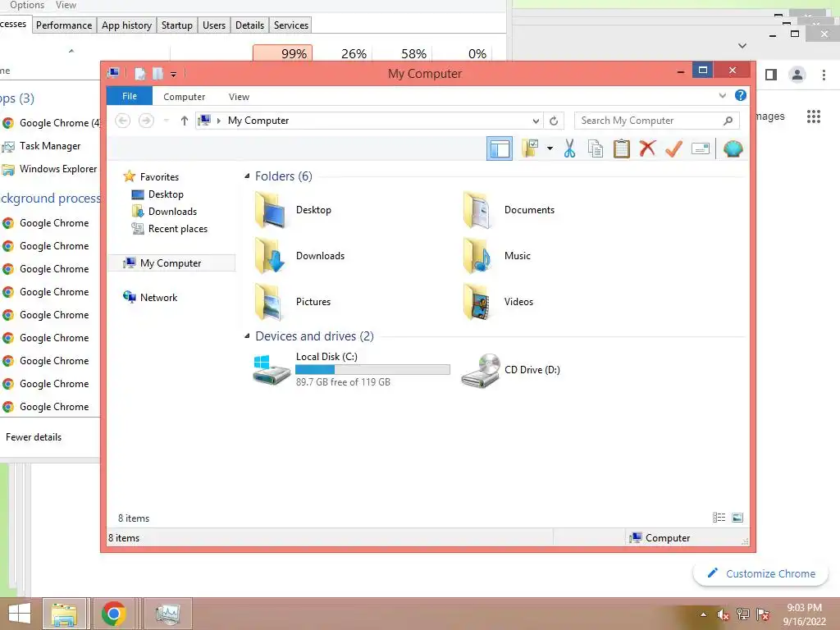The image size is (840, 630).
Task: Click the New folder icon in title bar
Action: coord(157,74)
